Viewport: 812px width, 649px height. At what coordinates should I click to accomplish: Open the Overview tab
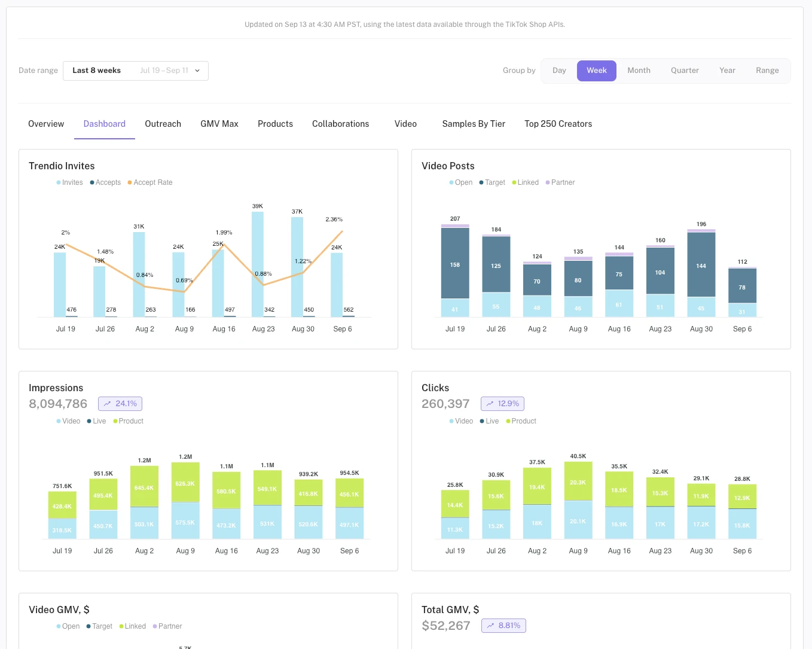(46, 124)
